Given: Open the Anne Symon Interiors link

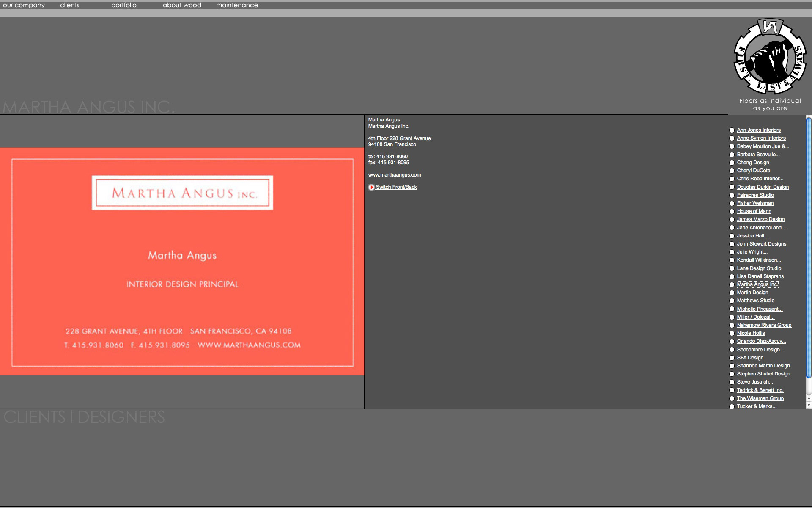Looking at the screenshot, I should click(761, 138).
